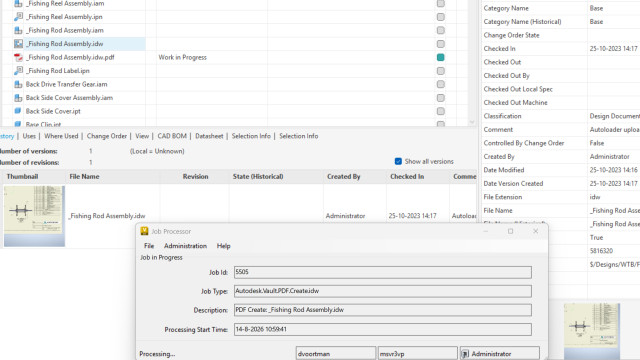Image resolution: width=640 pixels, height=360 pixels.
Task: Toggle the teal checkbox for _Fishing Rod Assembly.idw.pdf
Action: [x=440, y=57]
